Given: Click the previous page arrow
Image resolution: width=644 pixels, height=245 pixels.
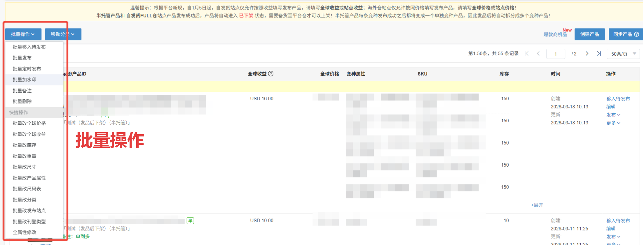Looking at the screenshot, I should pos(538,54).
